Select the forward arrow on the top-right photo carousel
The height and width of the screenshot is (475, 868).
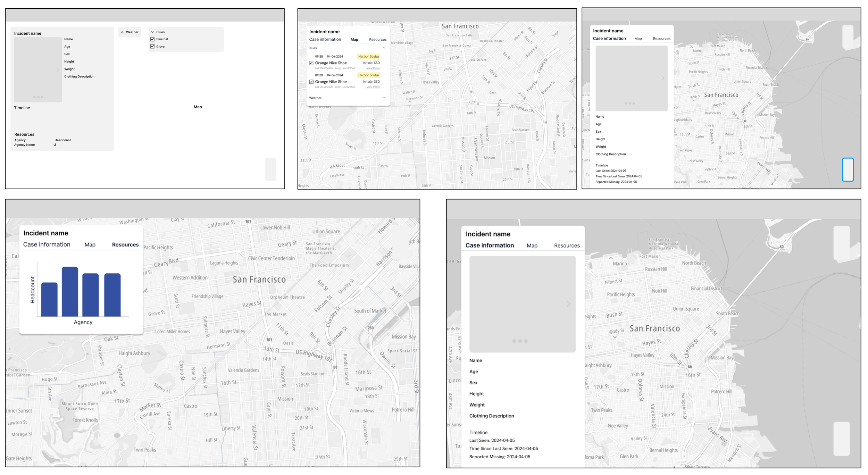[x=664, y=78]
